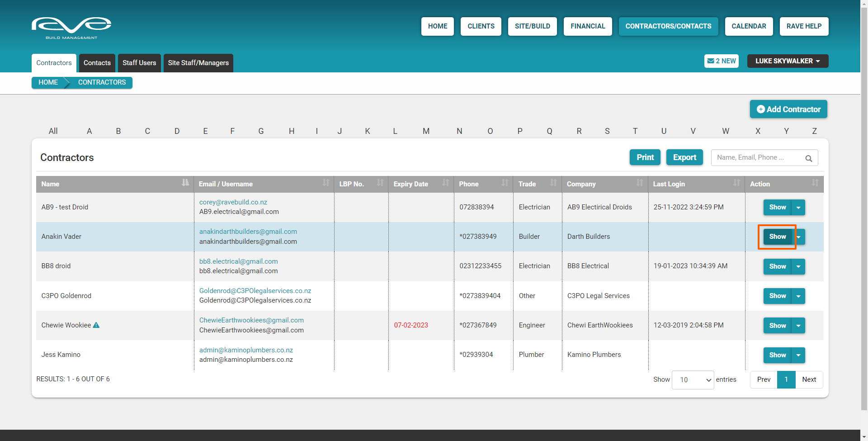Expand Show dropdown arrow for Jess Kamino

point(799,355)
